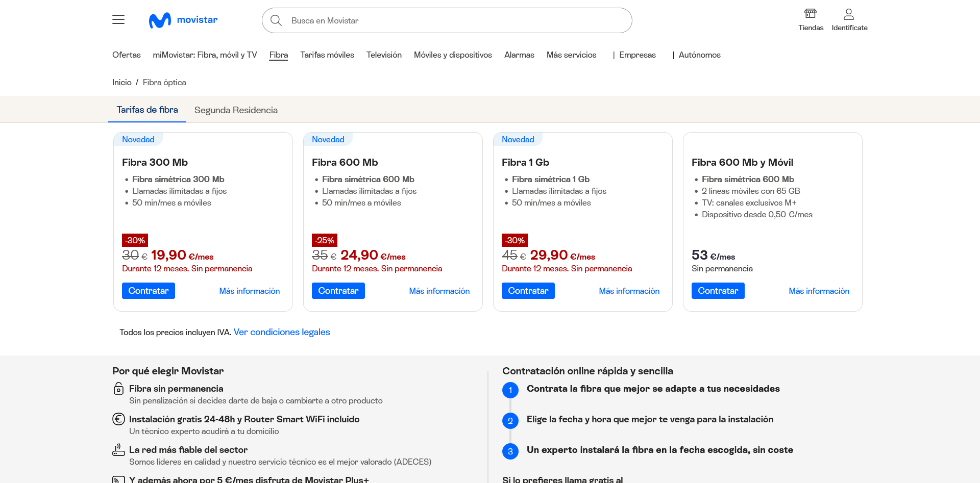
Task: Click the -30% badge on Fibra 300 Mb
Action: point(135,240)
